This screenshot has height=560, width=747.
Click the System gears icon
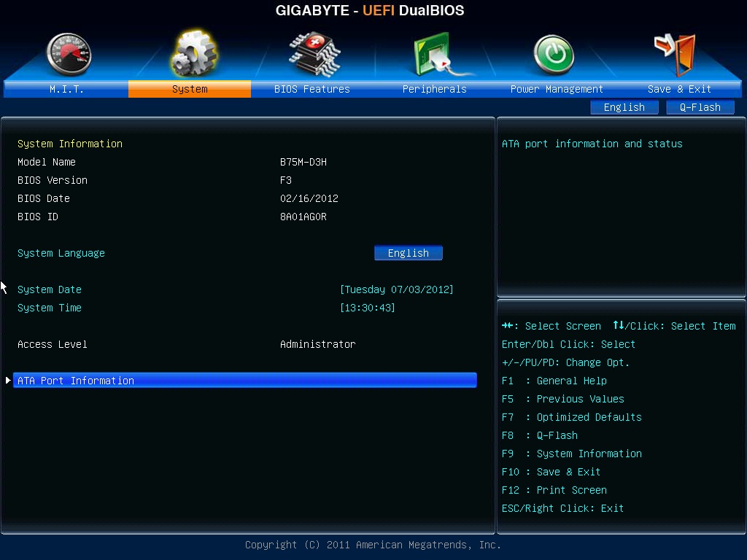(194, 53)
